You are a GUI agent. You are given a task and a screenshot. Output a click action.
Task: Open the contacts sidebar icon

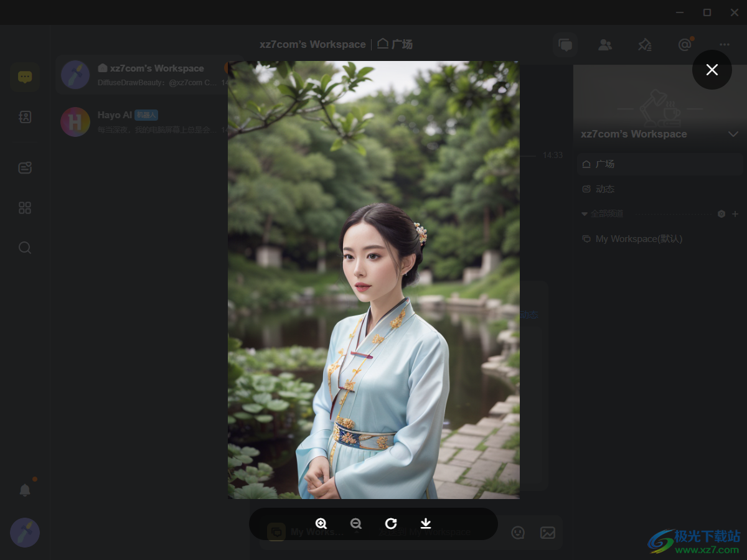coord(25,117)
